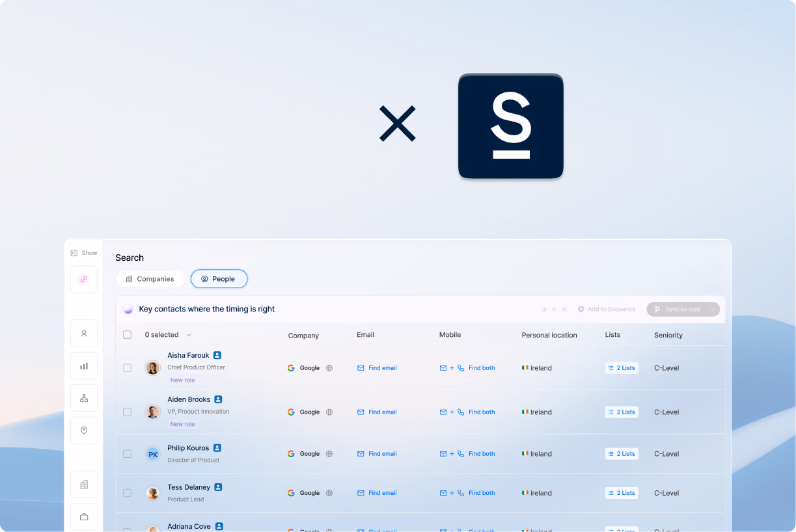Open the Sync as lead dropdown arrow
The height and width of the screenshot is (532, 796).
[x=713, y=310]
